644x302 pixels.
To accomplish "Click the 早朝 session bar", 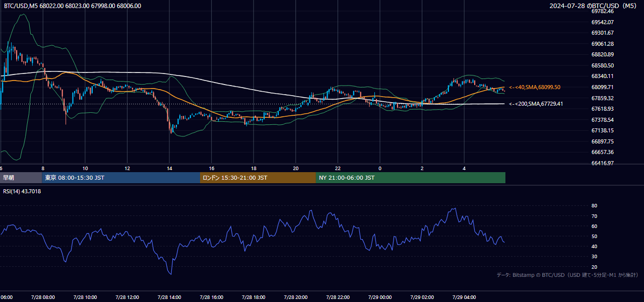I will click(21, 178).
